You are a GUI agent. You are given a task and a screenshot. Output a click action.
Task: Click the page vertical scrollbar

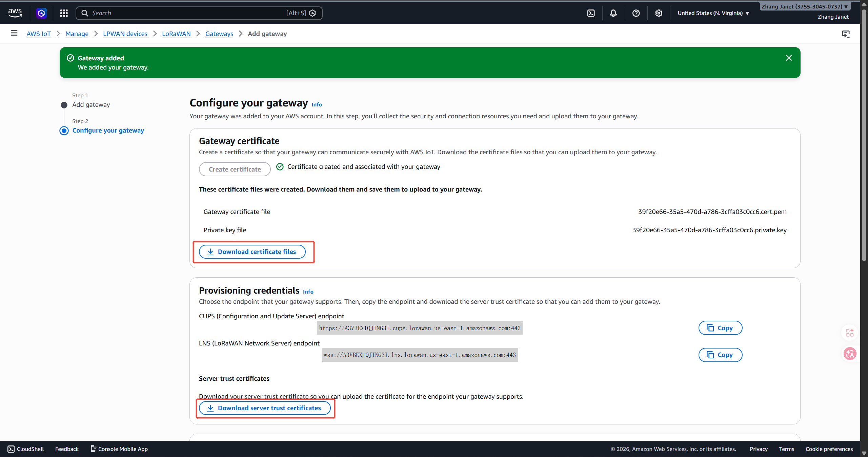coord(864,136)
